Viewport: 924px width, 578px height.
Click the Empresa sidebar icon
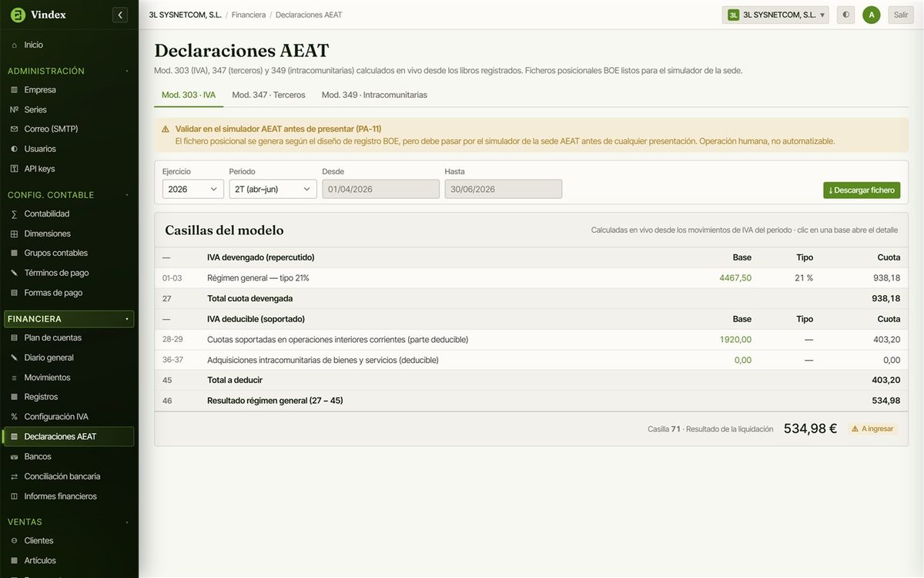(x=14, y=90)
